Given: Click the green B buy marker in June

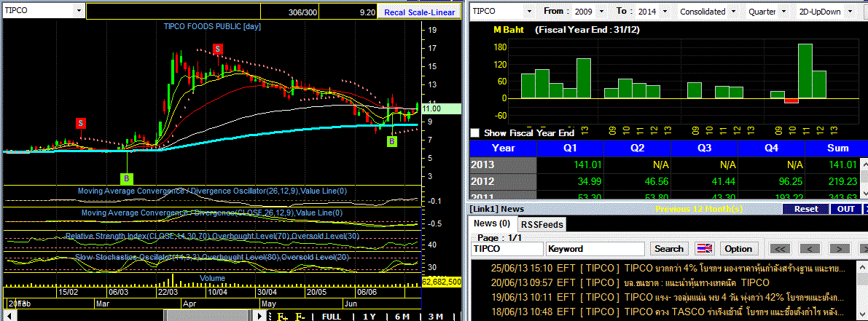Looking at the screenshot, I should [x=392, y=141].
